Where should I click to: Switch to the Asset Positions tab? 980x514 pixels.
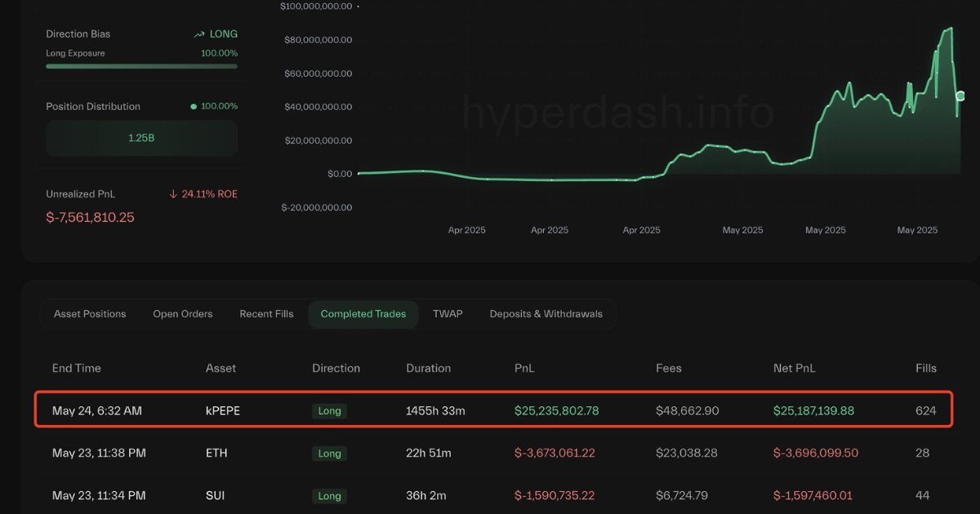pos(90,313)
